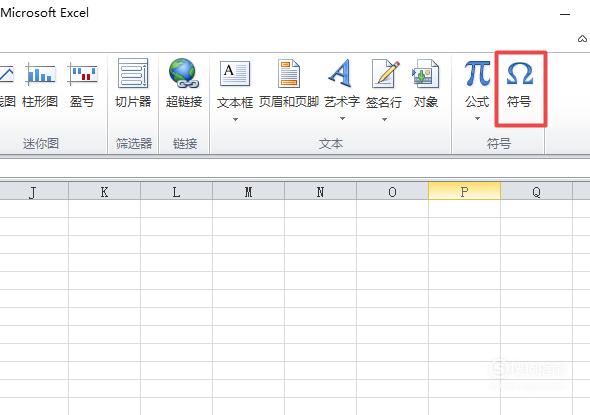The height and width of the screenshot is (415, 590).
Task: Select column M header
Action: point(248,192)
